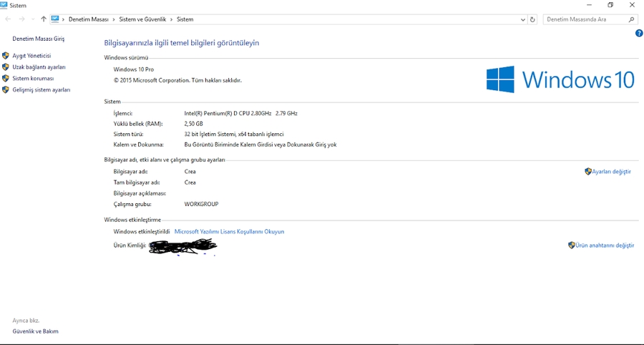Click the Intel(R) Pentium(R) D CPU value
Viewport: 644px width, 345px height.
[240, 113]
